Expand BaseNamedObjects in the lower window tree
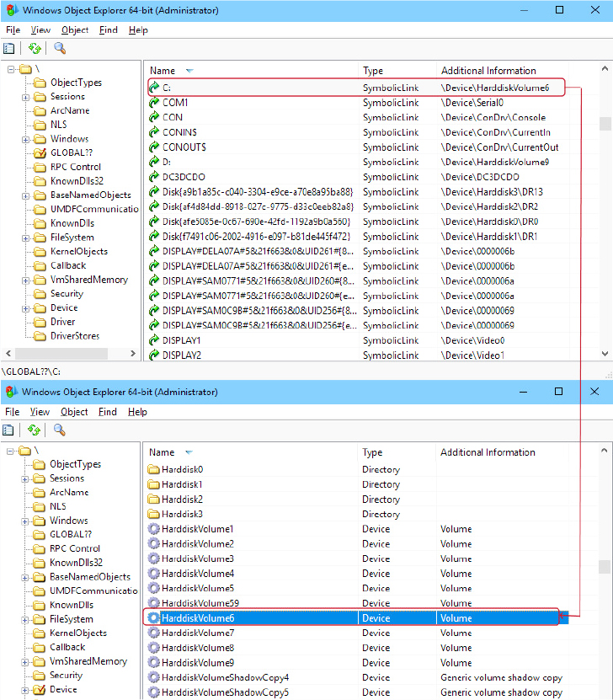613x700 pixels. (x=26, y=577)
